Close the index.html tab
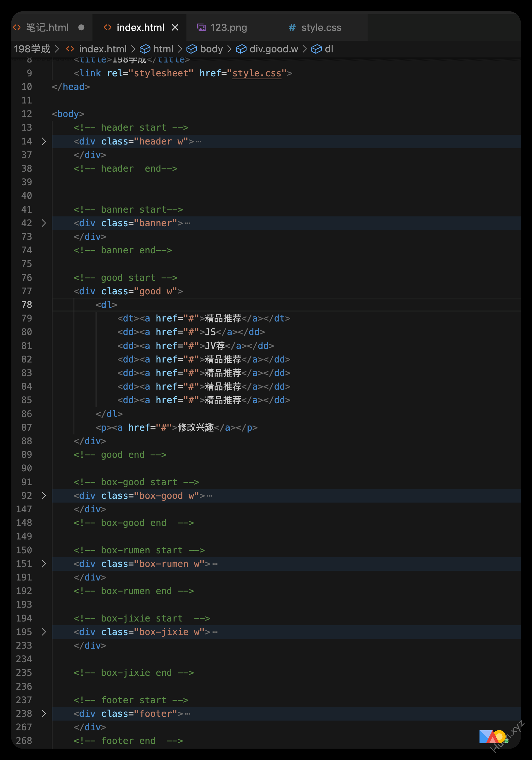The width and height of the screenshot is (532, 760). (x=175, y=27)
